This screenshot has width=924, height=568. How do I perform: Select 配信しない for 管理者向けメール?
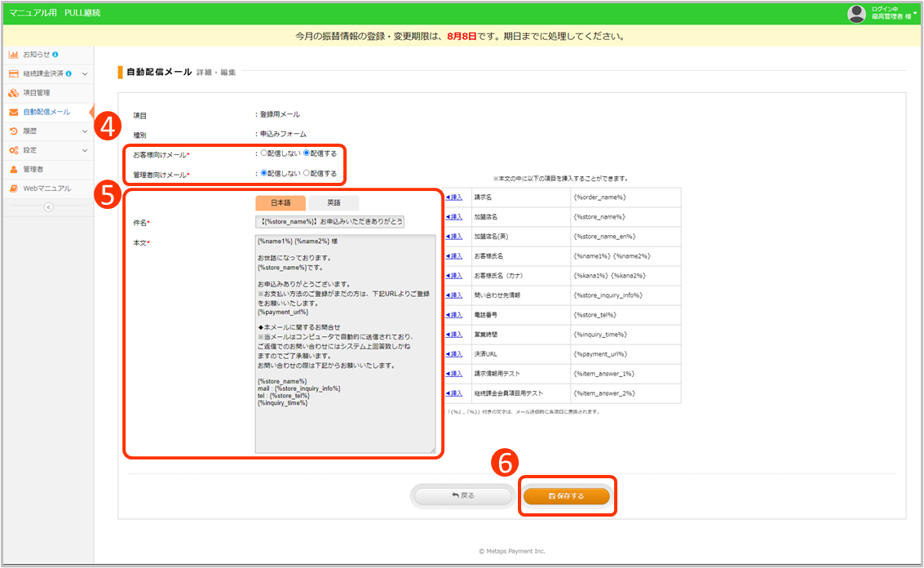click(x=264, y=173)
